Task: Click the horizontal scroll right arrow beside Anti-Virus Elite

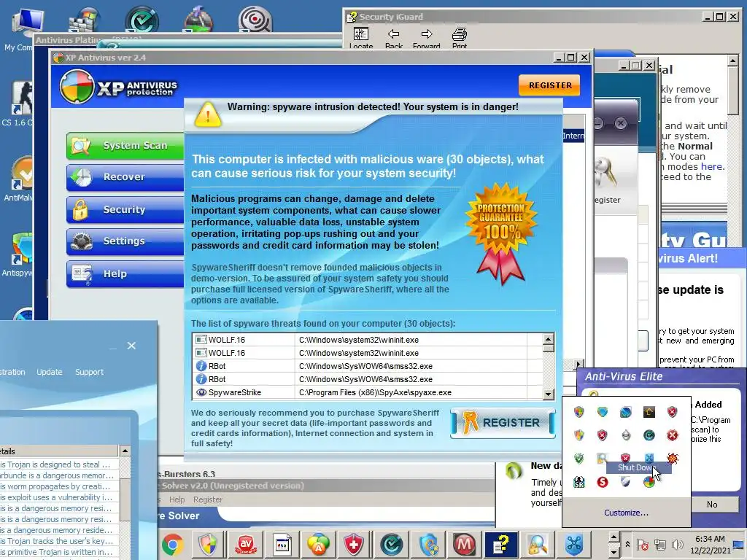Action: [x=578, y=363]
